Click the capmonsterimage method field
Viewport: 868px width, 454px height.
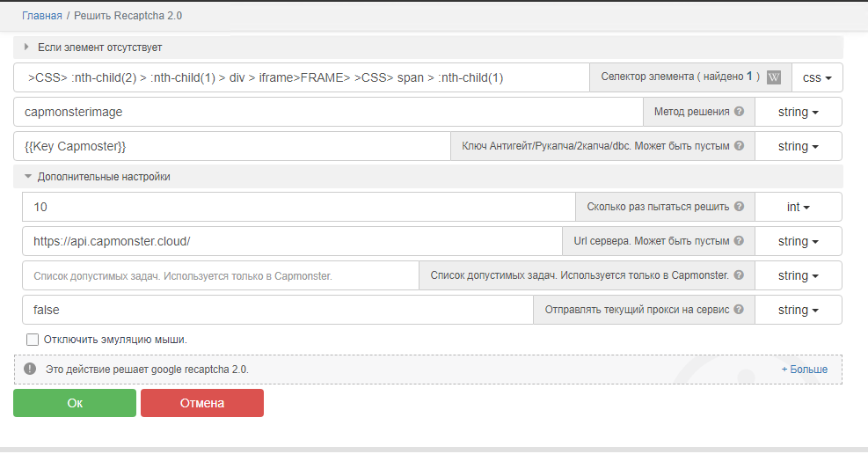(328, 112)
